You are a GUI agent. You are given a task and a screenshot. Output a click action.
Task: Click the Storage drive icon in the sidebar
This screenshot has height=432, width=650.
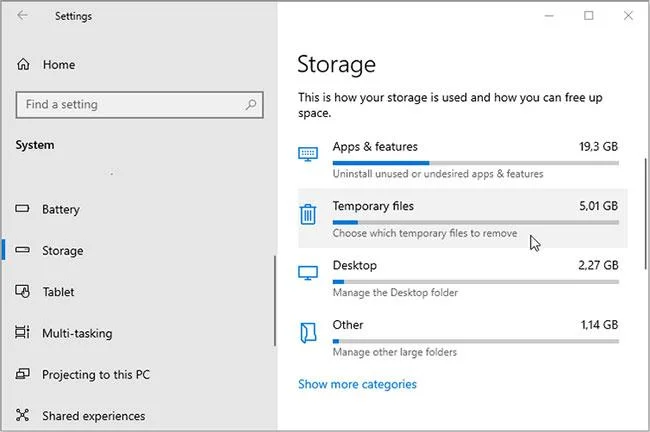click(x=22, y=250)
